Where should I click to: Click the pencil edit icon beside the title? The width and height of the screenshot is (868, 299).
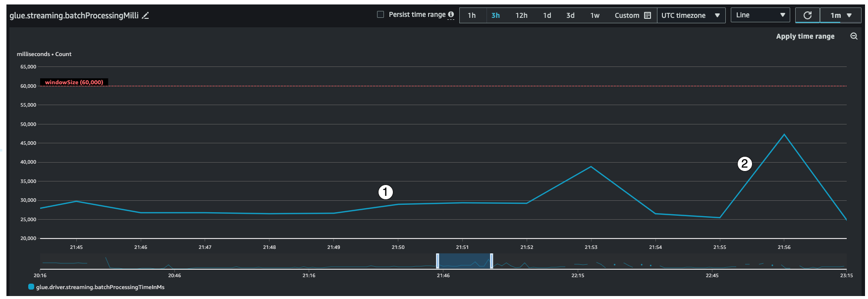coord(145,16)
